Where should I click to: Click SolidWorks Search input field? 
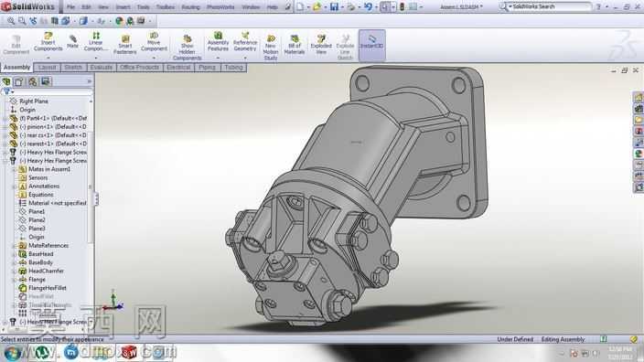click(550, 6)
